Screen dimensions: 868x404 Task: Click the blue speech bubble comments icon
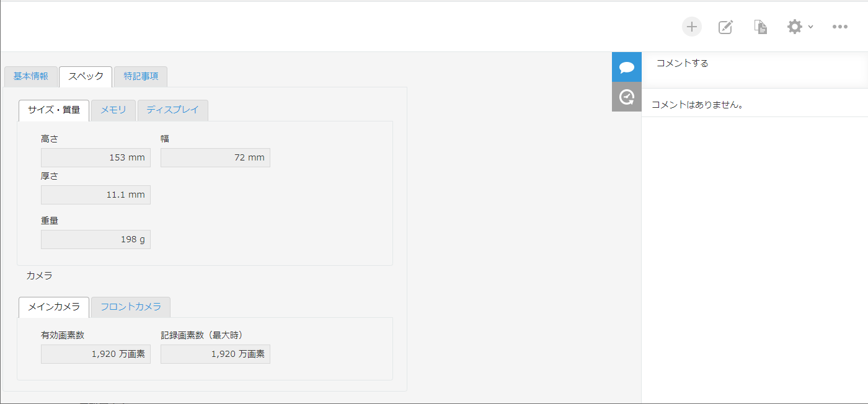(x=626, y=67)
